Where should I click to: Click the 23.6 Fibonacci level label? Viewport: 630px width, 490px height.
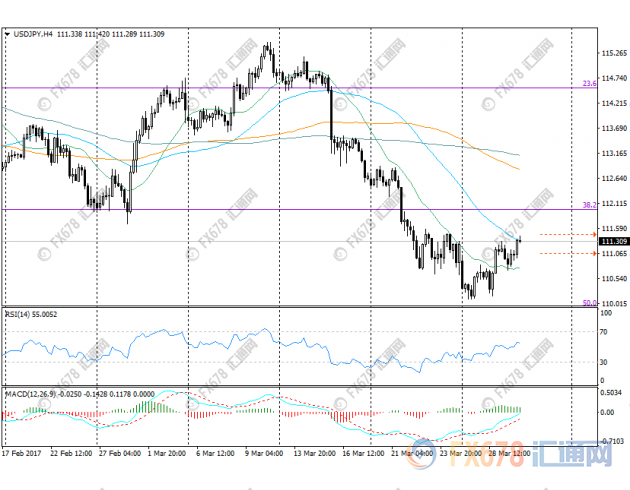(589, 83)
